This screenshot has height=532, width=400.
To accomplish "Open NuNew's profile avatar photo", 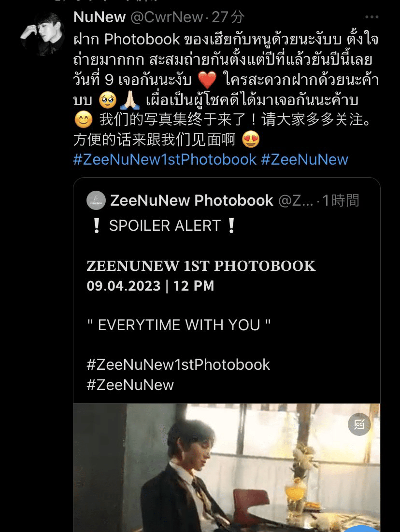I will pos(43,34).
